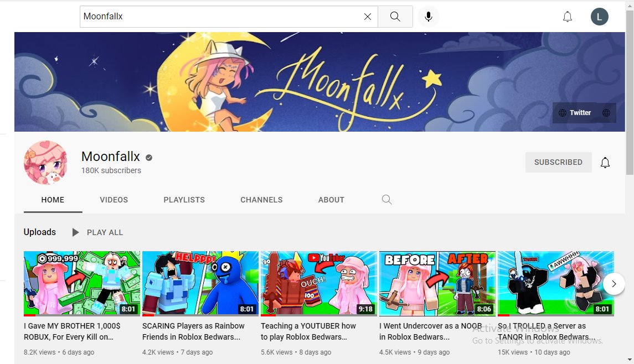Click the page vertical scrollbar thumb

pos(630,92)
